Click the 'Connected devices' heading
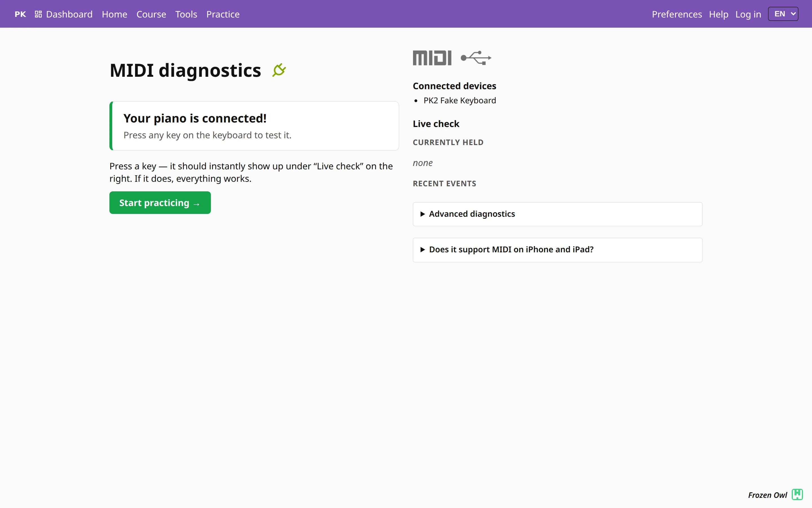The image size is (812, 508). 454,86
